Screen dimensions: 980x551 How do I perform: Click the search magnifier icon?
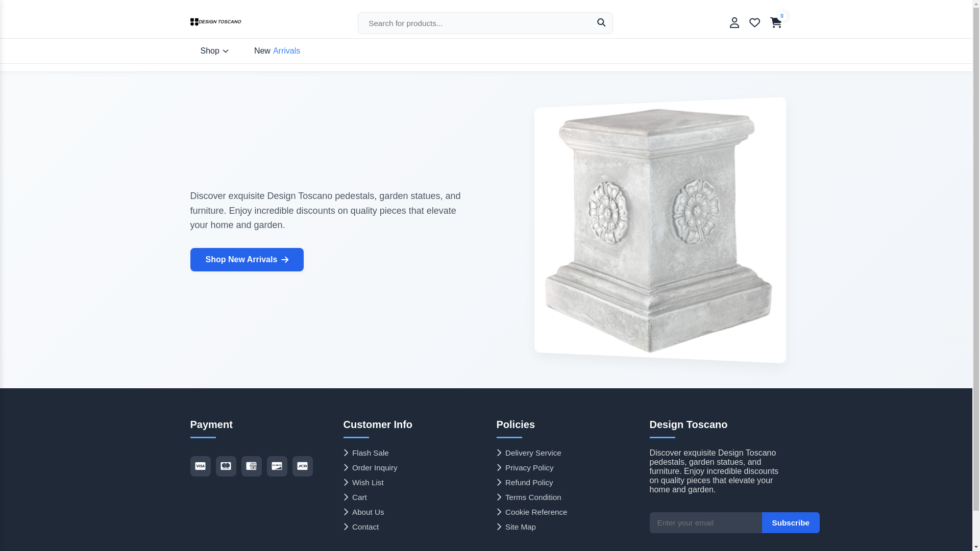point(601,22)
